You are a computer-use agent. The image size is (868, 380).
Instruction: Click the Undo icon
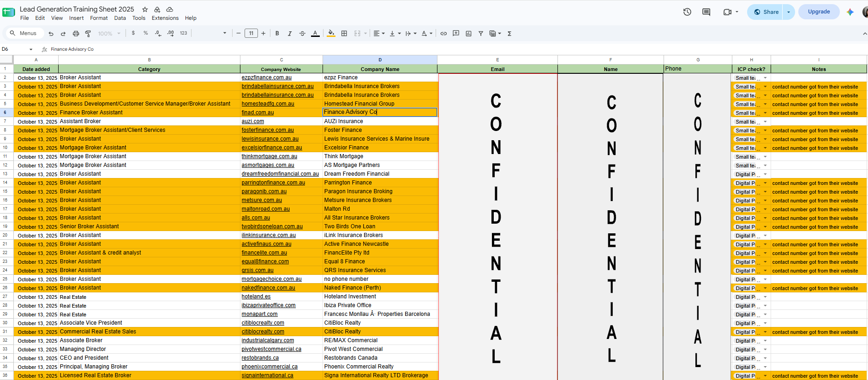(51, 33)
